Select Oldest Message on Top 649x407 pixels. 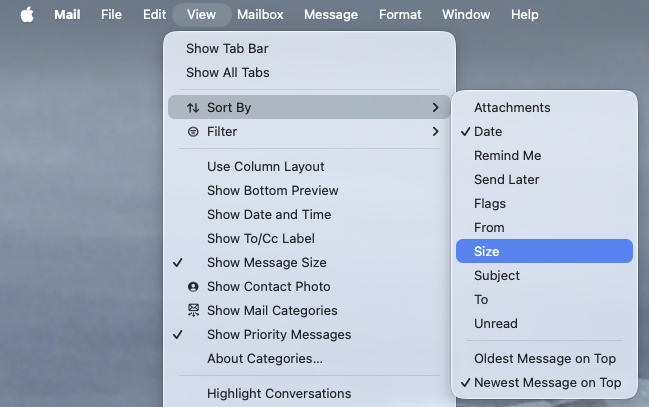tap(544, 359)
